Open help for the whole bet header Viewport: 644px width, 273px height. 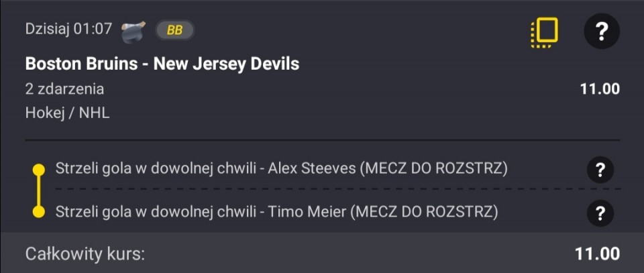click(601, 31)
